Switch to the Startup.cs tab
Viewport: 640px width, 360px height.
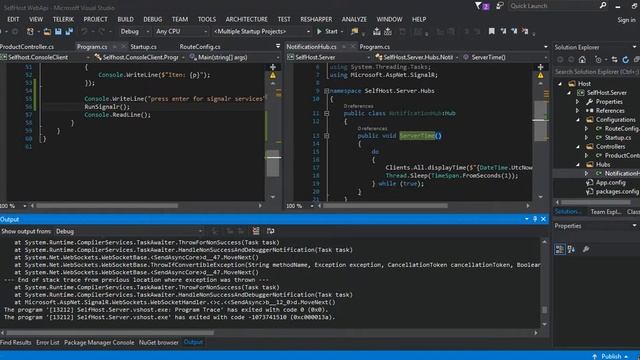(x=144, y=47)
